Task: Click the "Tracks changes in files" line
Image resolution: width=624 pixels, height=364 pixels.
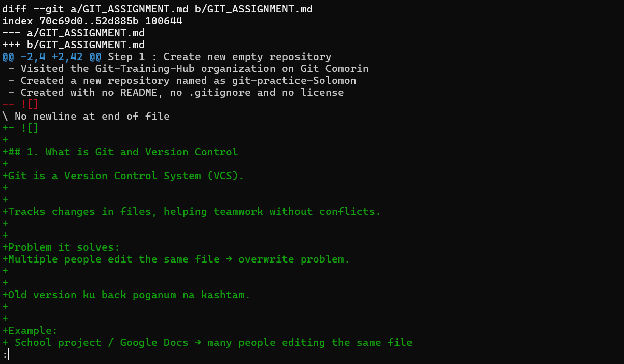Action: coord(194,211)
